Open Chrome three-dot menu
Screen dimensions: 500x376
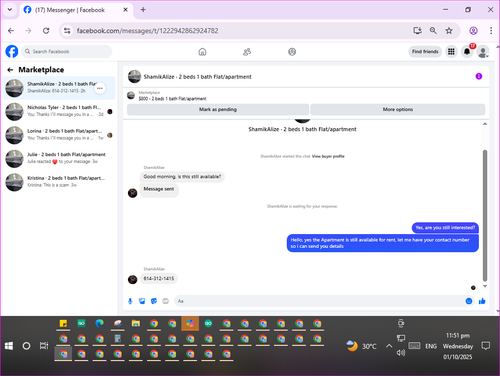[x=491, y=31]
